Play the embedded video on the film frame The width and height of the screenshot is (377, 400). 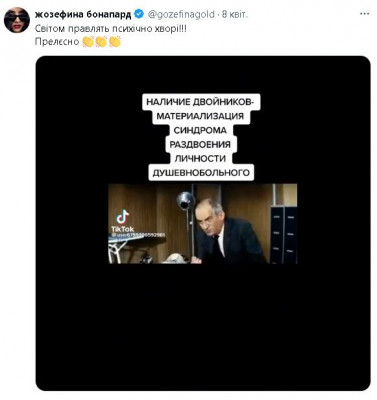(203, 224)
